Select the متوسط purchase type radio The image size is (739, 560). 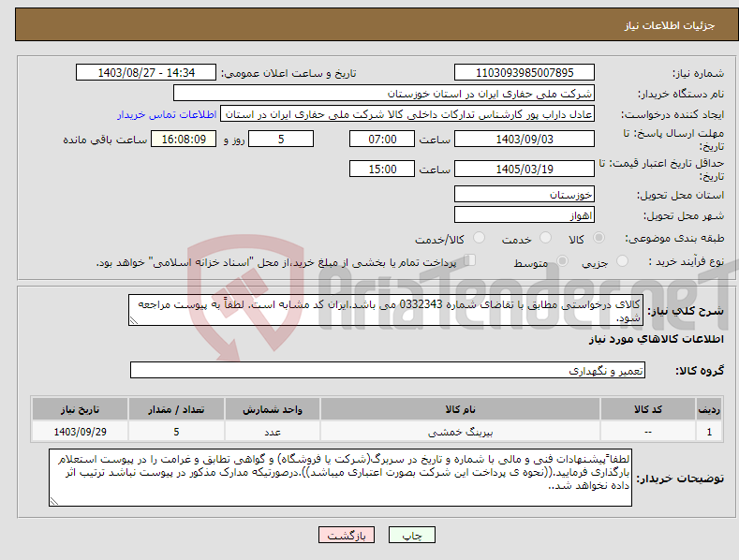click(x=562, y=260)
